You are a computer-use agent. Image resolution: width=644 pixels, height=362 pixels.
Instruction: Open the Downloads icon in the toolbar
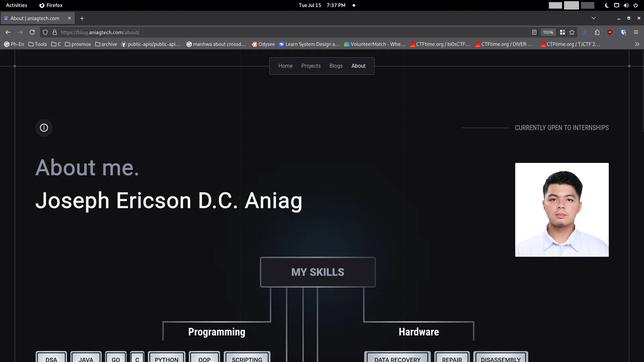click(585, 32)
